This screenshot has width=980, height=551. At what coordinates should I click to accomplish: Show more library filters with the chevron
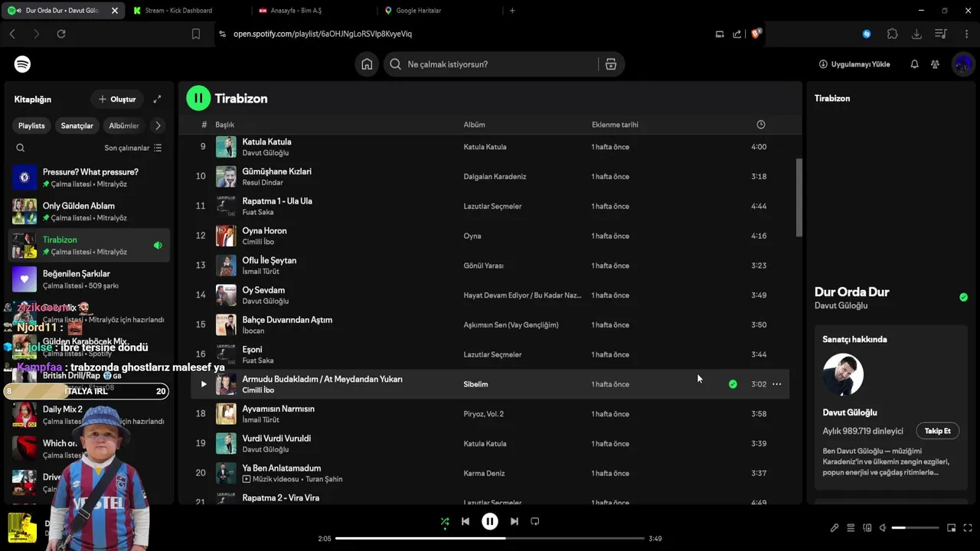coord(158,126)
